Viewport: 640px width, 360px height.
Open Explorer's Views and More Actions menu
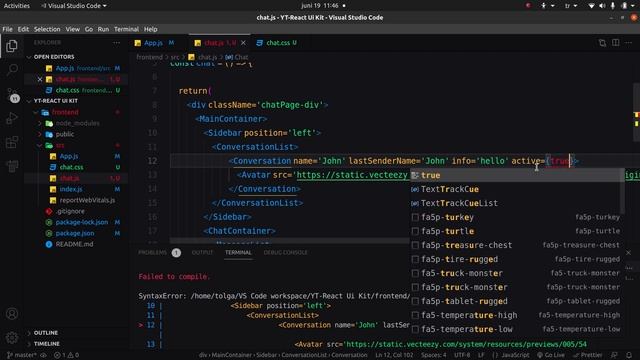click(117, 42)
